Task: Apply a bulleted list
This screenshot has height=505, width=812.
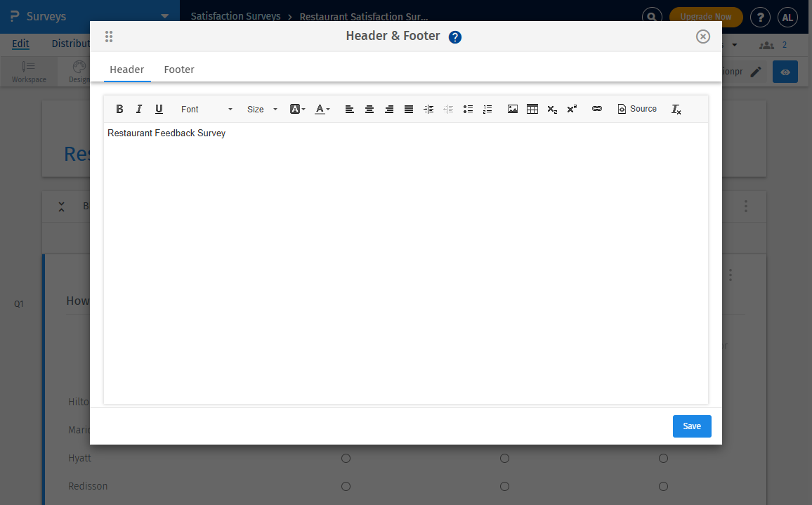Action: (x=468, y=109)
